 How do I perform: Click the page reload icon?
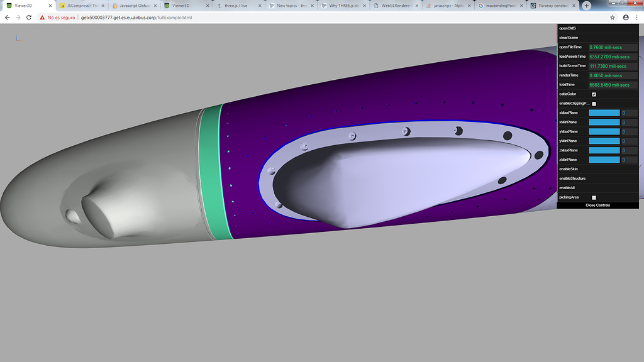click(x=30, y=18)
